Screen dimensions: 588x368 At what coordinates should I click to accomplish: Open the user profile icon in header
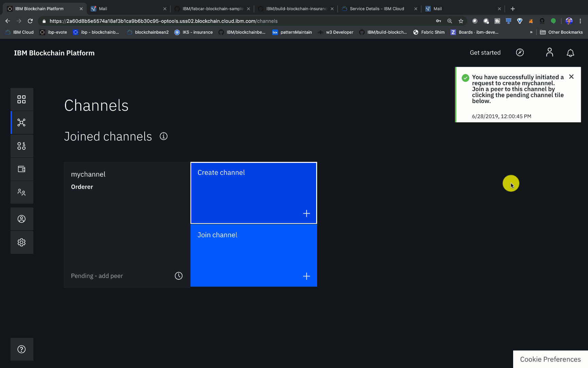550,52
